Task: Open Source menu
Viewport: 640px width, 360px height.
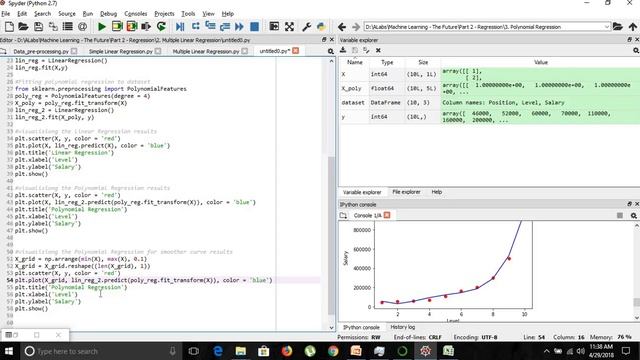Action: click(67, 13)
